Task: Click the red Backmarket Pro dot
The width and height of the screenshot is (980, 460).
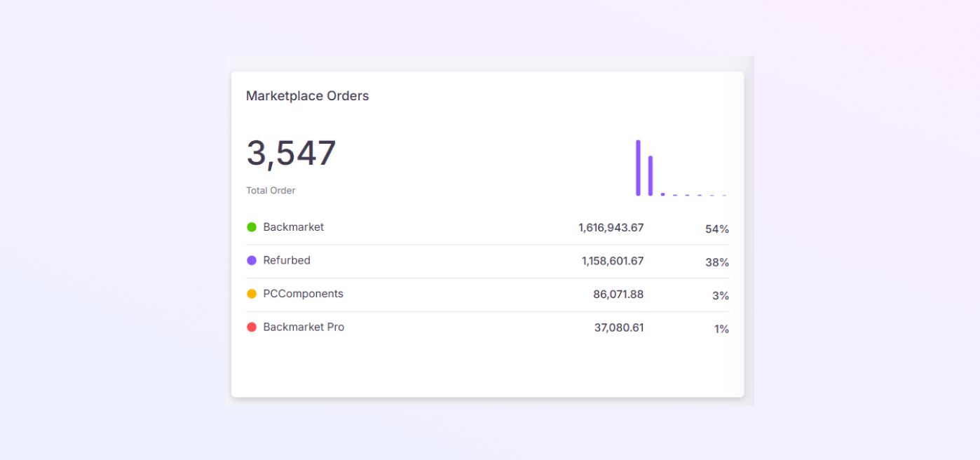Action: click(252, 327)
